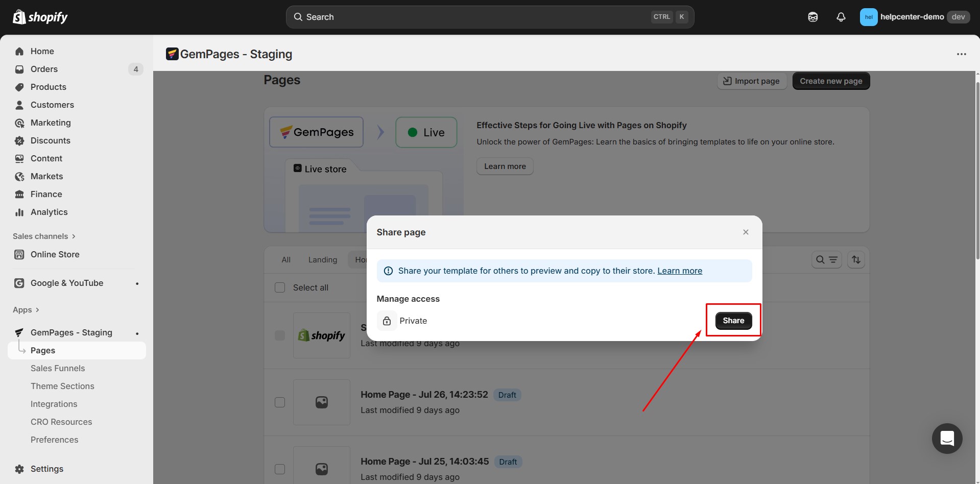Image resolution: width=980 pixels, height=484 pixels.
Task: Click the notifications bell icon
Action: [x=841, y=17]
